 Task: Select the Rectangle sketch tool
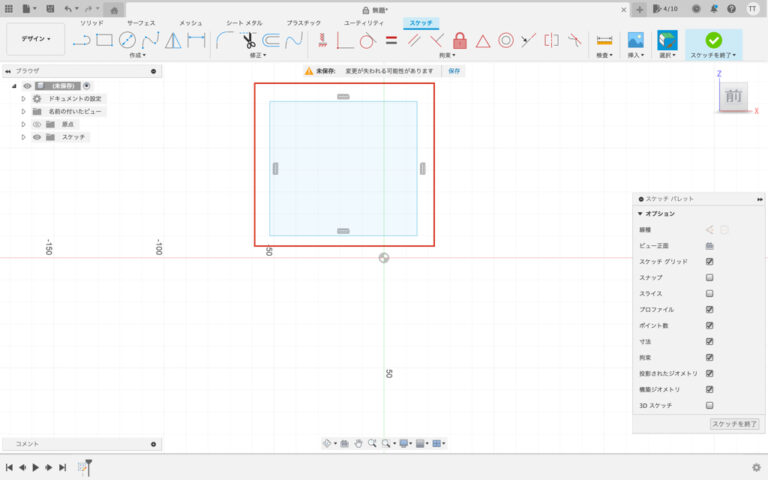coord(104,41)
